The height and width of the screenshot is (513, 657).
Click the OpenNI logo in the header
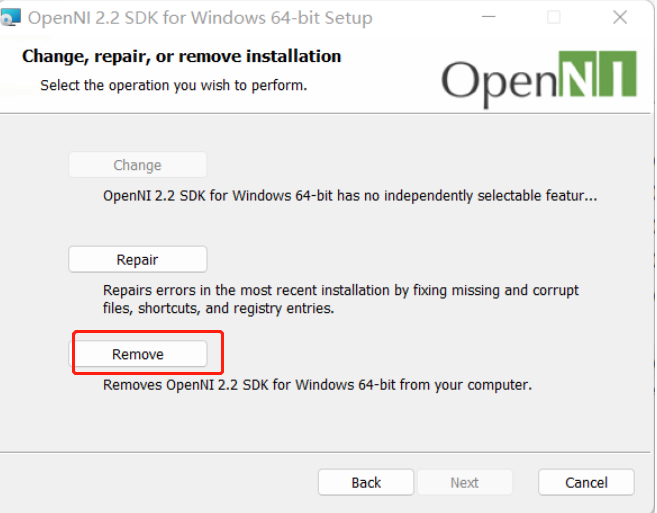[539, 80]
